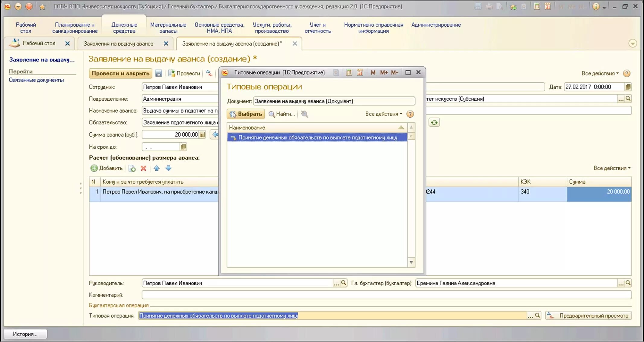The image size is (644, 342).
Task: Click into the Сотрудник field
Action: pyautogui.click(x=180, y=87)
